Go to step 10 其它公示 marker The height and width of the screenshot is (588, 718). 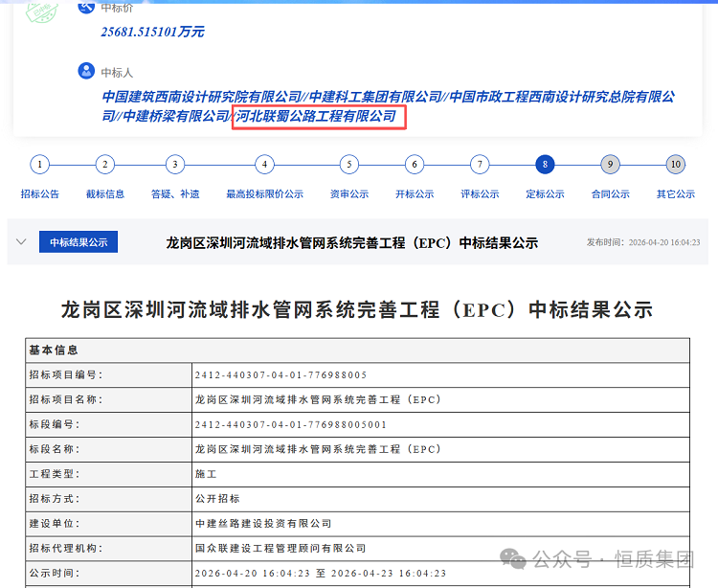click(675, 165)
